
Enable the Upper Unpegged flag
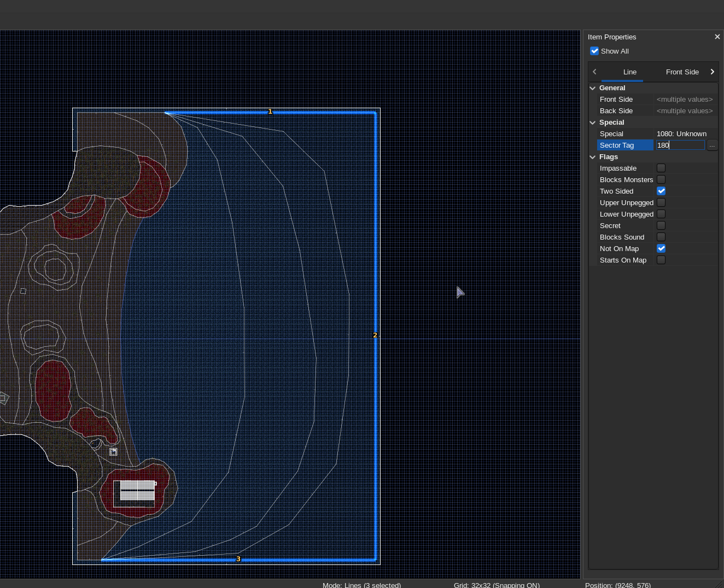tap(661, 203)
